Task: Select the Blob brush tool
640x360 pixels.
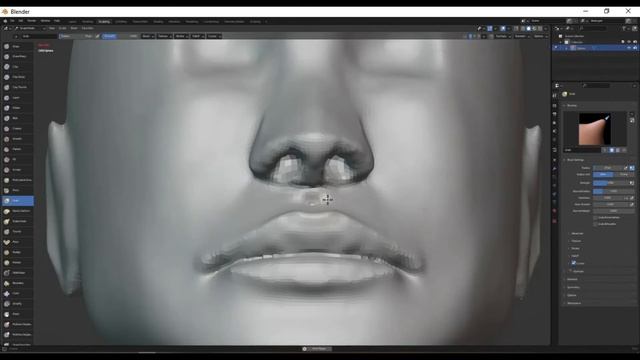Action: (17, 118)
